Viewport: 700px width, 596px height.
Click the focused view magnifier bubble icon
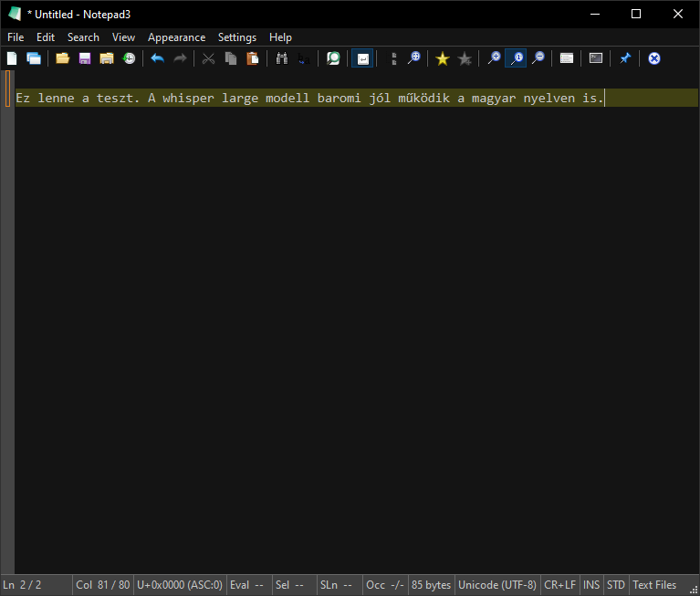[333, 58]
